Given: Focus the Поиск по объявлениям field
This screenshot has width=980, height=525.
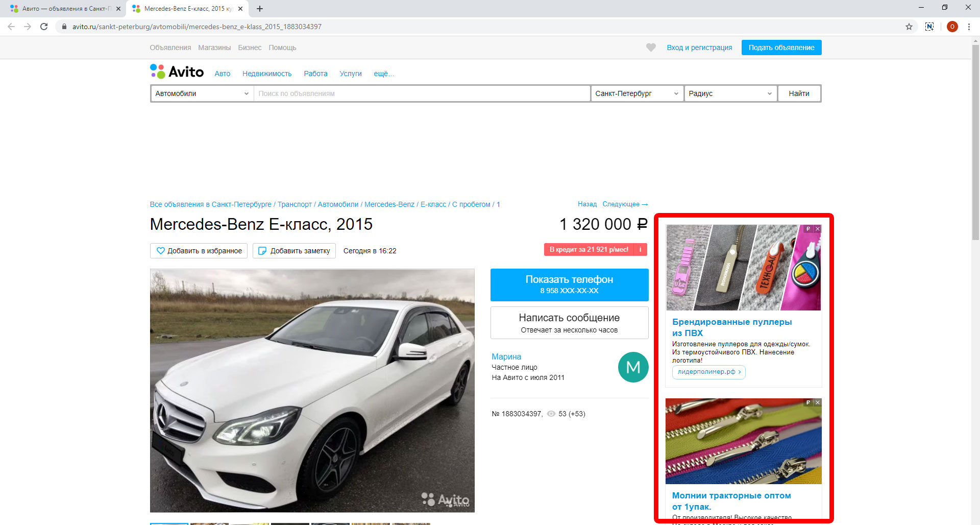Looking at the screenshot, I should pyautogui.click(x=422, y=93).
